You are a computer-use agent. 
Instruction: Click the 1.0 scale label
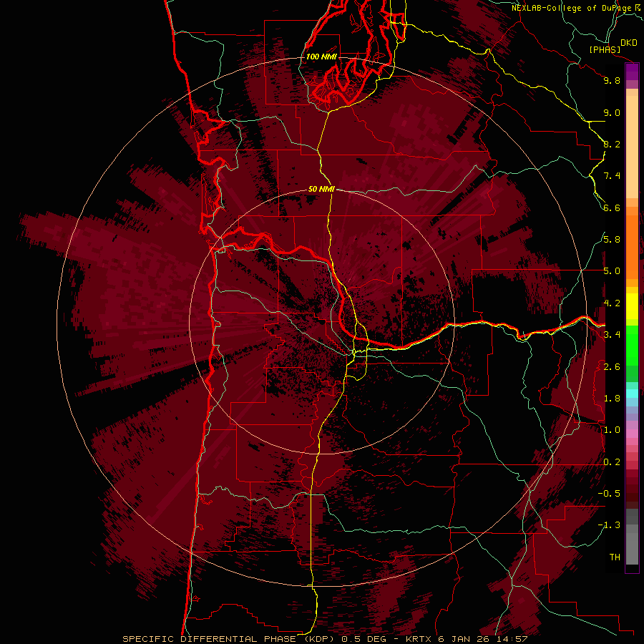[x=612, y=430]
